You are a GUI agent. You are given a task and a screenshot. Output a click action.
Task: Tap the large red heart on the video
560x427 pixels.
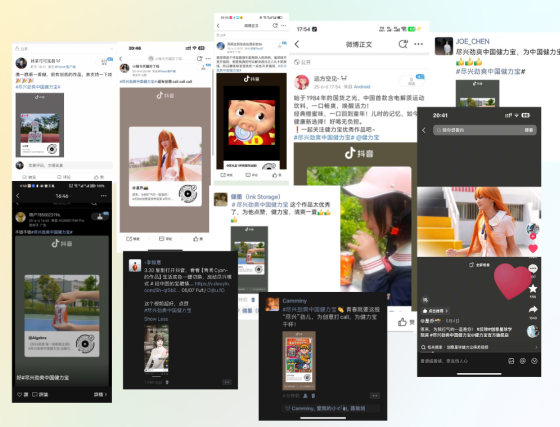tap(512, 281)
